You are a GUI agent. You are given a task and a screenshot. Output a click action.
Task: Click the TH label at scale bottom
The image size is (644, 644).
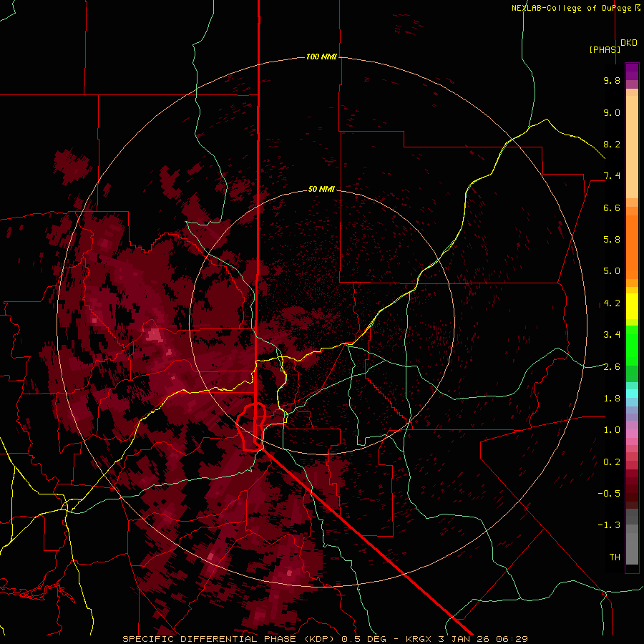pyautogui.click(x=615, y=557)
